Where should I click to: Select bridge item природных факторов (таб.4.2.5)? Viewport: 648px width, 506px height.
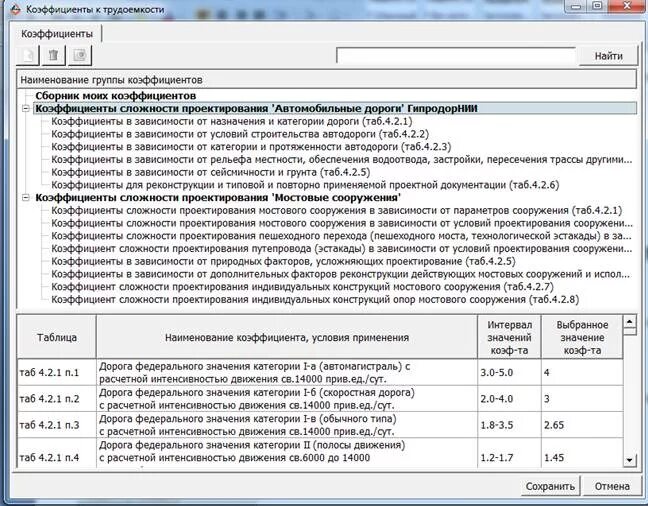point(283,261)
